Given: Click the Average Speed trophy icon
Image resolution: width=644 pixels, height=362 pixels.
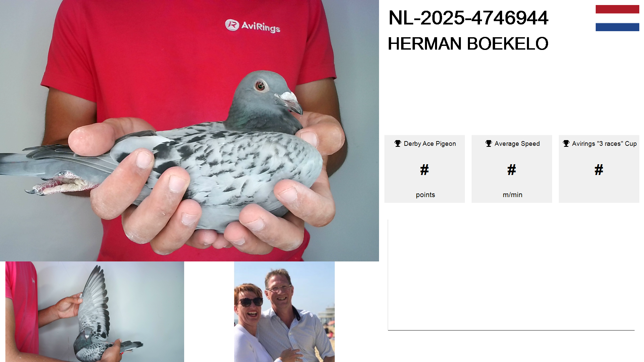Looking at the screenshot, I should tap(489, 143).
